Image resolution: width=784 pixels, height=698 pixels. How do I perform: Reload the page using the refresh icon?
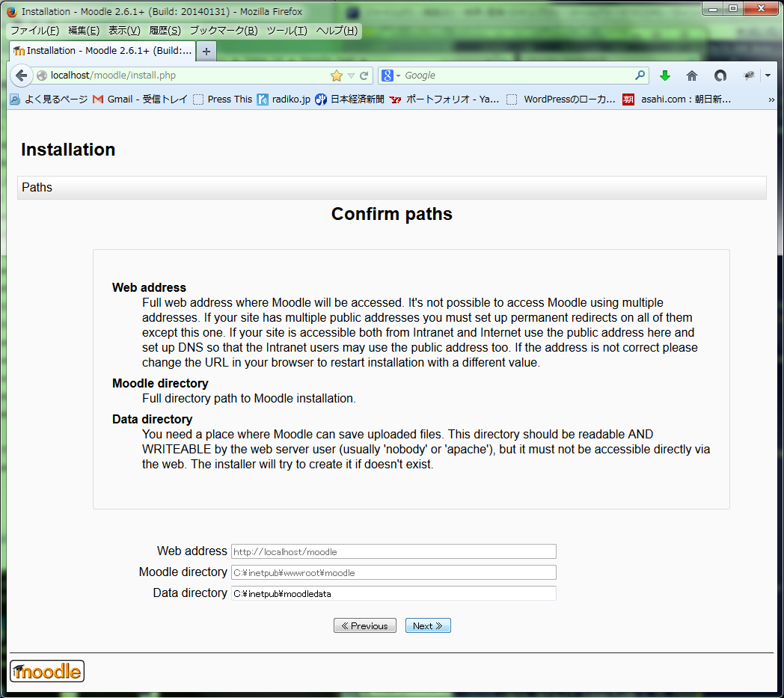(364, 76)
